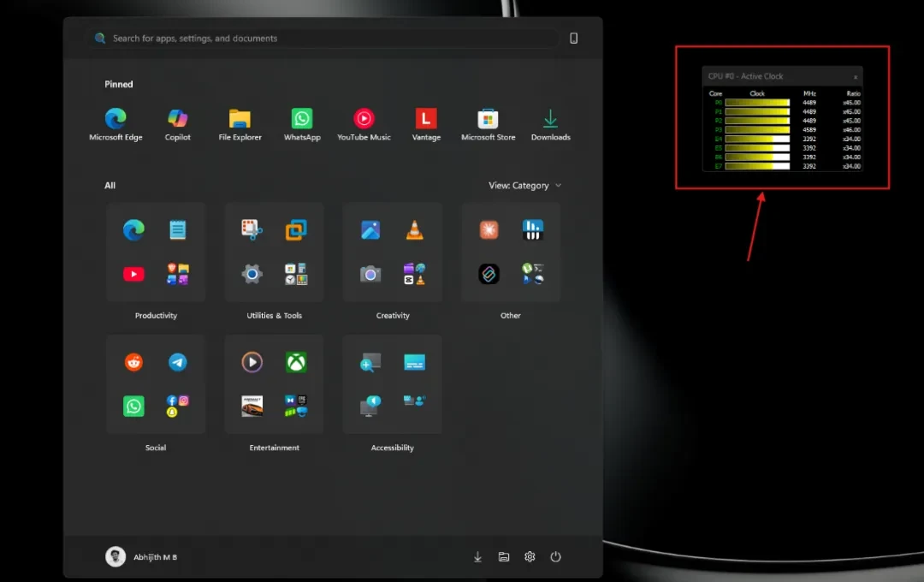Expand more apps group in Entertainment
The image size is (924, 582).
[296, 407]
